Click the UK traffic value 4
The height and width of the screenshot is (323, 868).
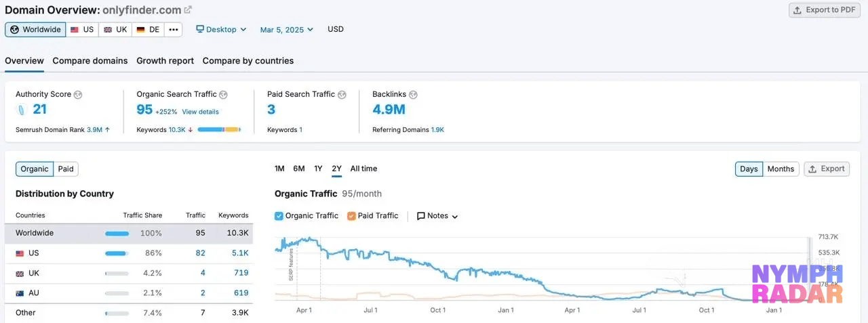[203, 273]
